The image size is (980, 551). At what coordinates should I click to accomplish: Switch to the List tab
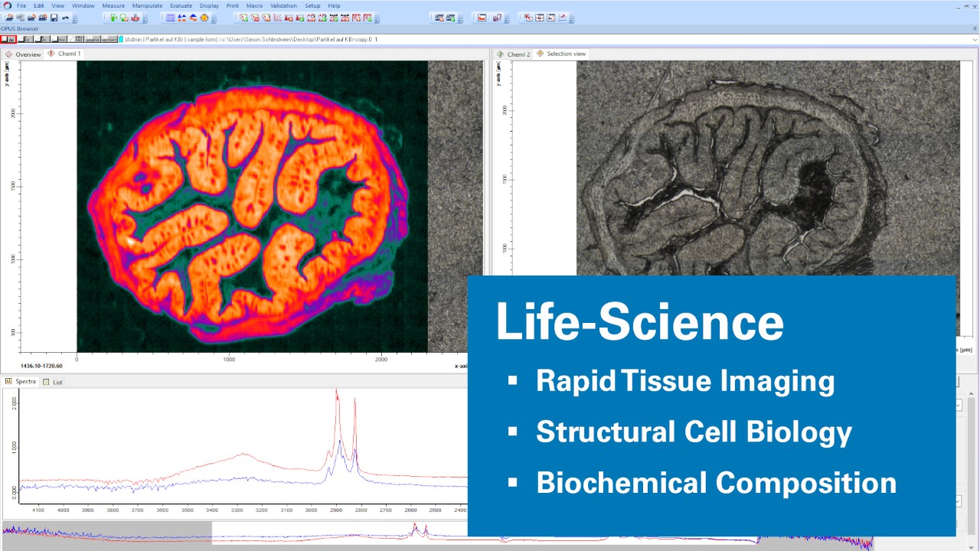(53, 381)
